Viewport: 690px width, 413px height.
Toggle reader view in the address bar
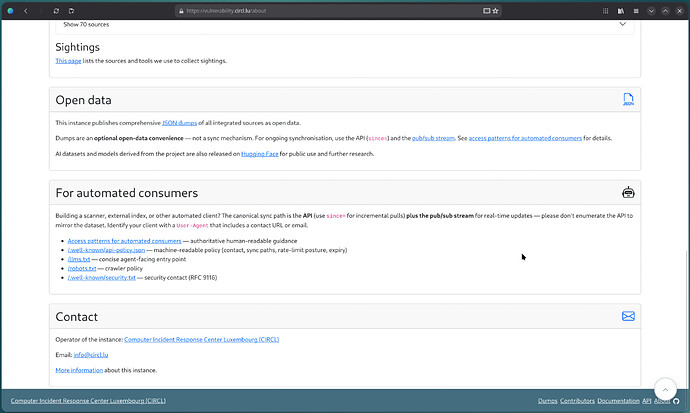click(486, 11)
